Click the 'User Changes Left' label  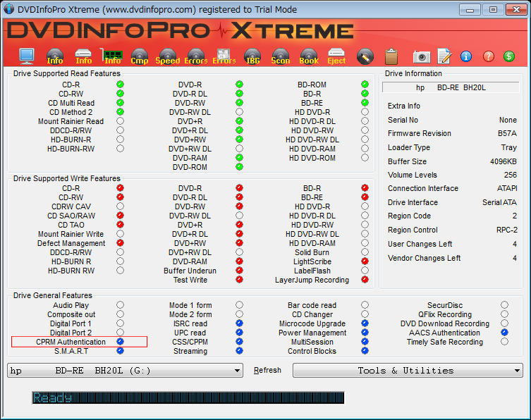[420, 244]
